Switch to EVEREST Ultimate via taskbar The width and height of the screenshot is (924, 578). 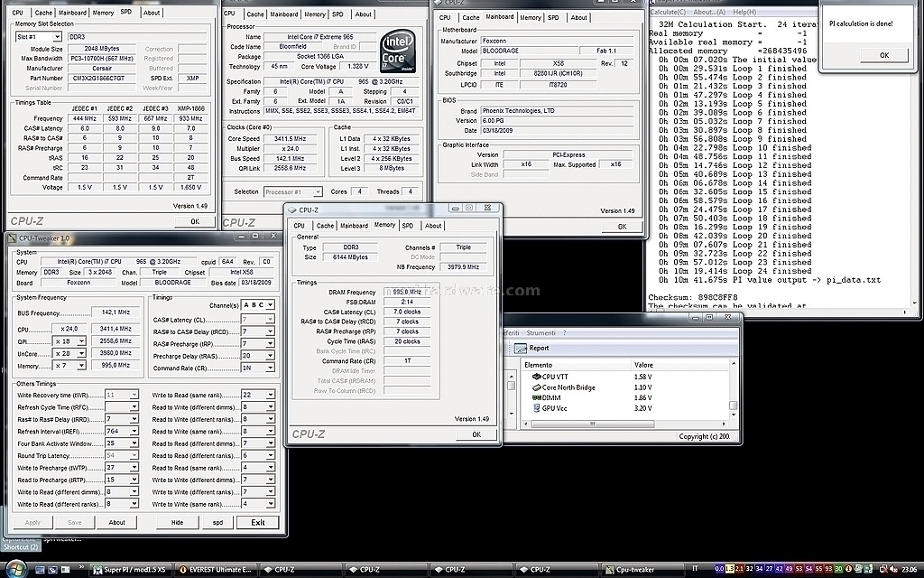[x=216, y=570]
